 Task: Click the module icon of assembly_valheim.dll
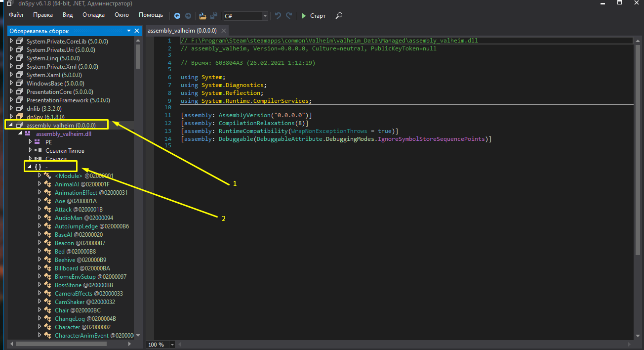pyautogui.click(x=28, y=133)
